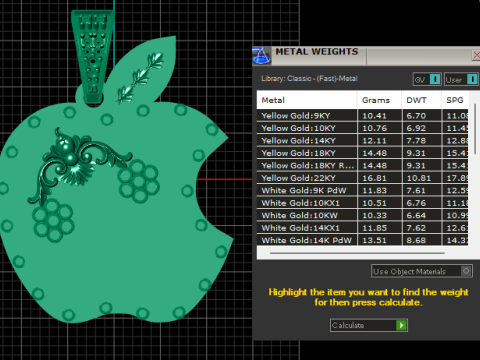Select the Yellow Gold:22KY row
The width and height of the screenshot is (480, 360).
coord(363,178)
